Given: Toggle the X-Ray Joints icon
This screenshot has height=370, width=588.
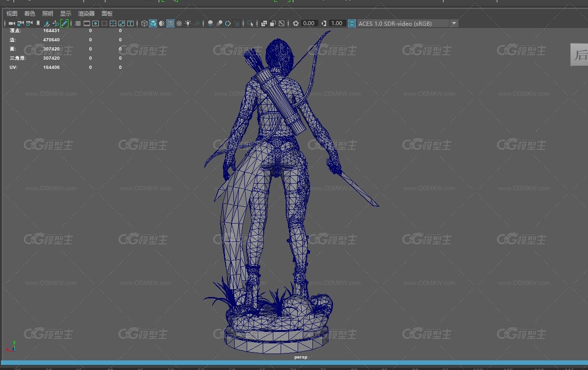Looking at the screenshot, I should point(282,23).
